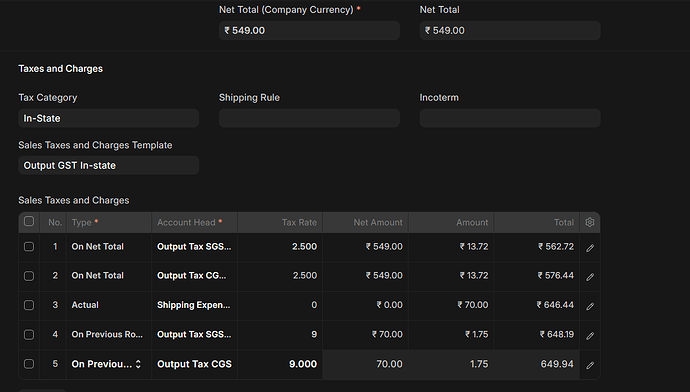The width and height of the screenshot is (690, 392).
Task: Click row 5 Amount 1.75
Action: [x=479, y=364]
